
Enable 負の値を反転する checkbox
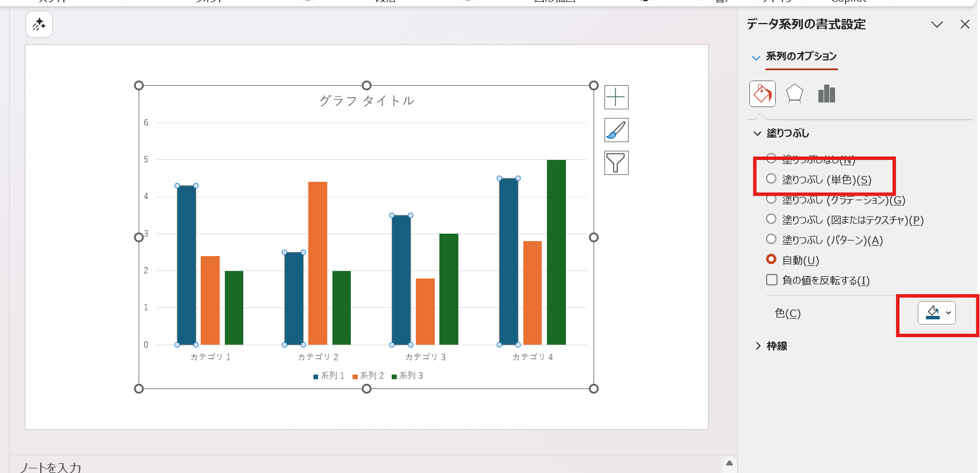[x=772, y=280]
